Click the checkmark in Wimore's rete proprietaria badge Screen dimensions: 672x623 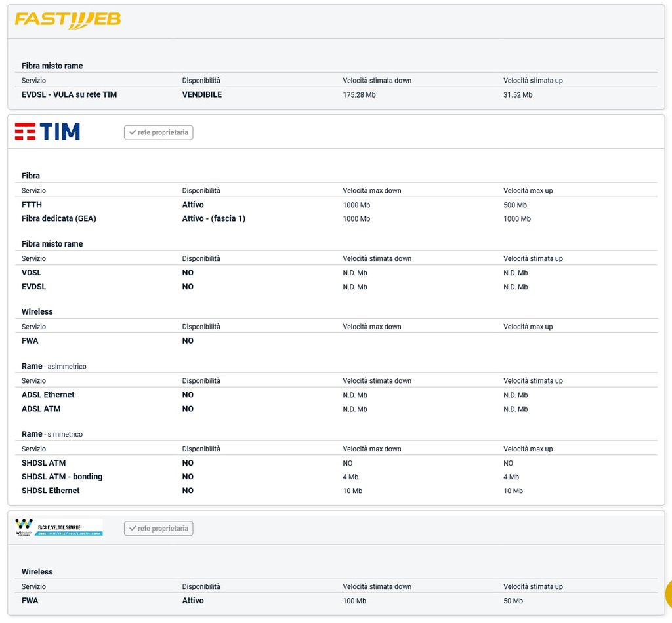coord(133,529)
